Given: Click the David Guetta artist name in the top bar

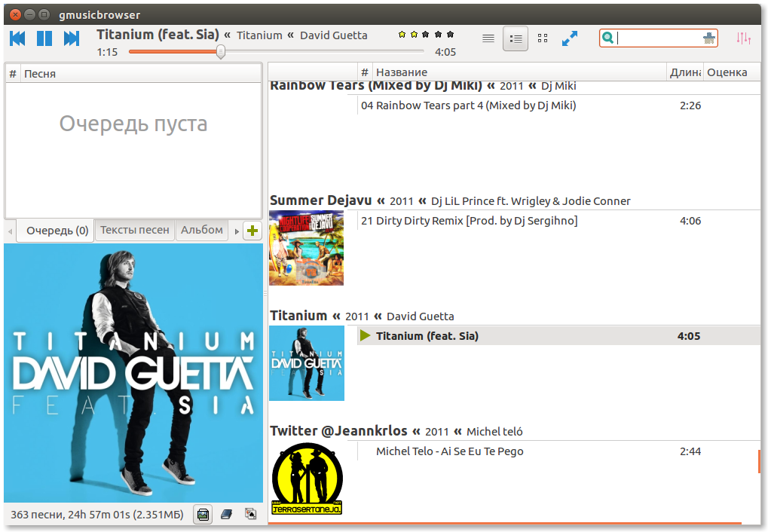Looking at the screenshot, I should 334,35.
